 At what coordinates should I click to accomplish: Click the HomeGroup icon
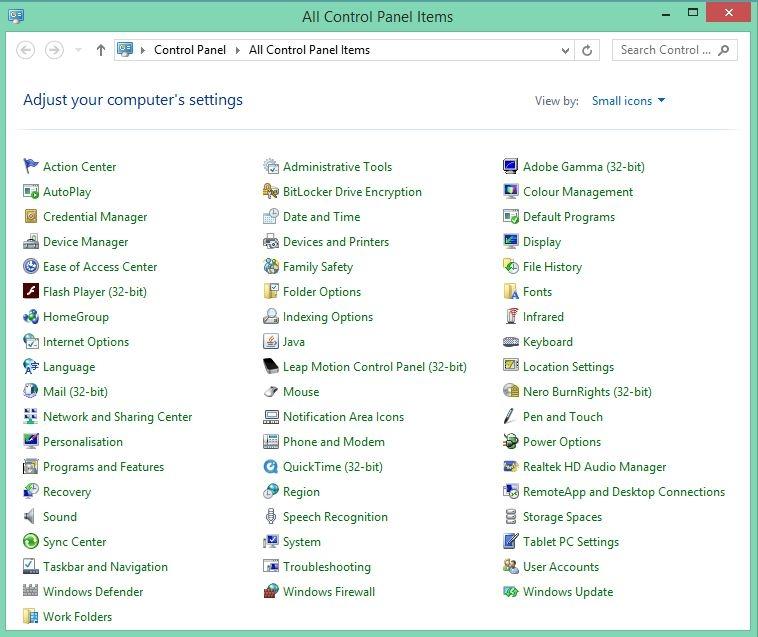coord(30,317)
